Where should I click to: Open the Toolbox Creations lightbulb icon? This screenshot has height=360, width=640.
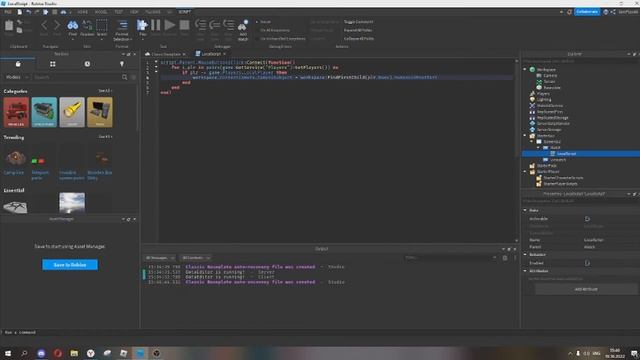point(122,64)
